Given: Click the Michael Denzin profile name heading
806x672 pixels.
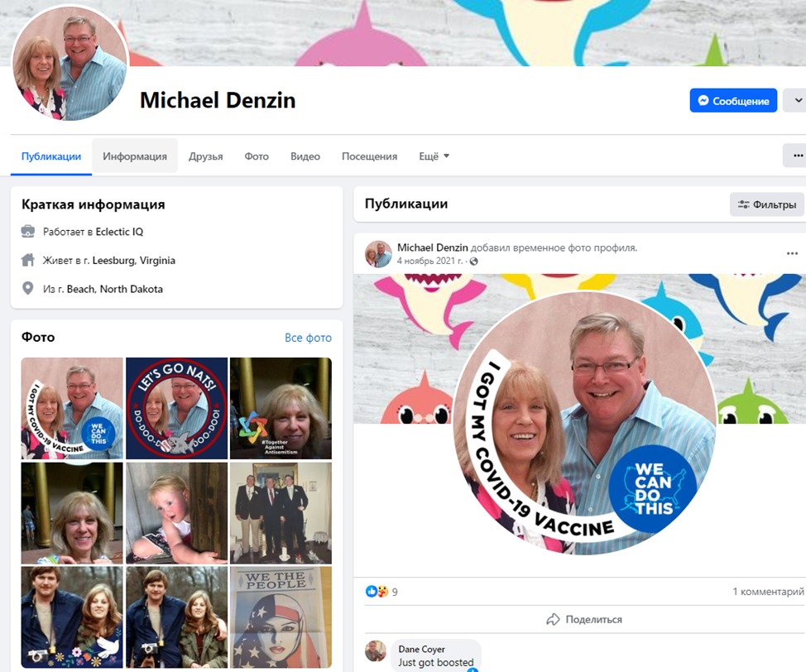Looking at the screenshot, I should (218, 100).
